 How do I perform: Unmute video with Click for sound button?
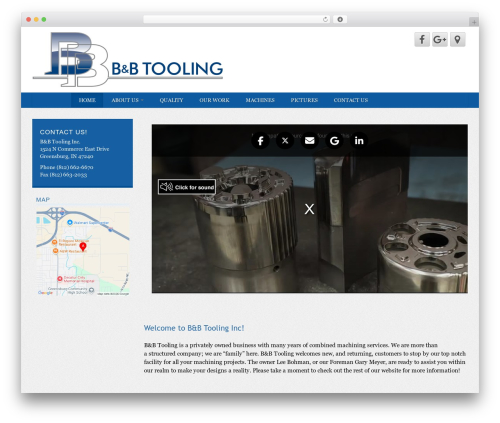tap(187, 187)
